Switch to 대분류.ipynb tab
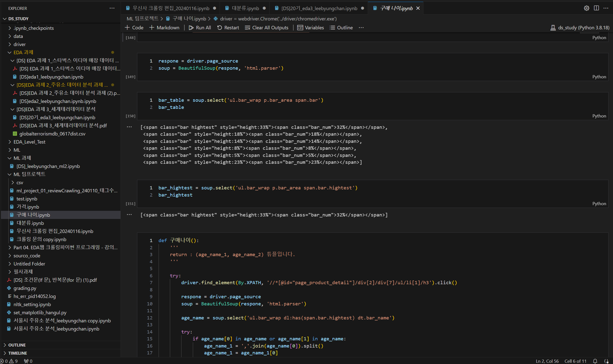The width and height of the screenshot is (613, 364). tap(245, 8)
